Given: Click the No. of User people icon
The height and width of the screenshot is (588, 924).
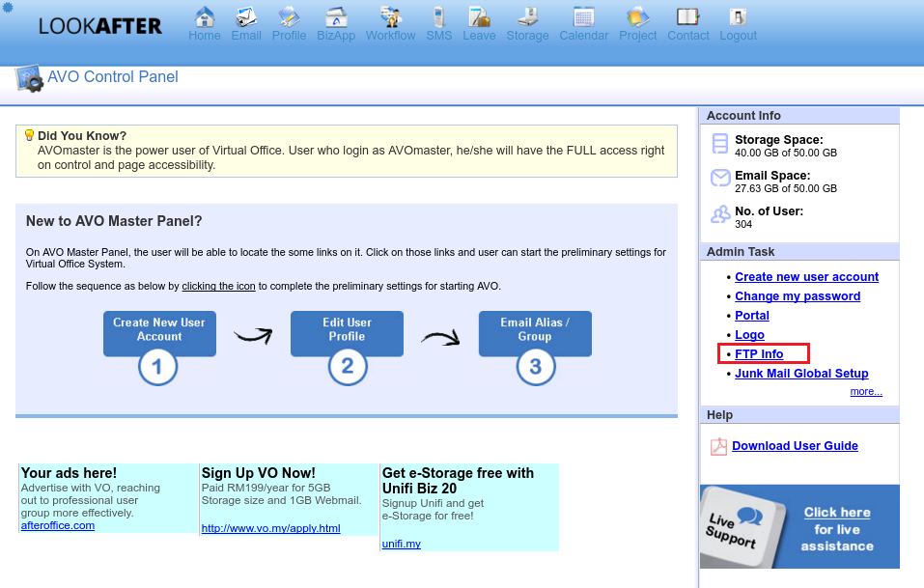Looking at the screenshot, I should [720, 214].
